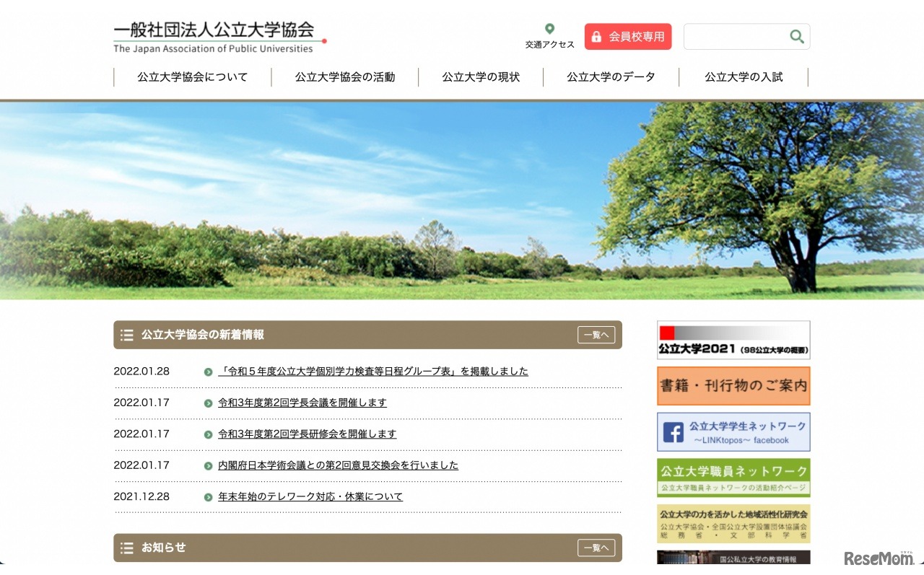Open the 令和５年度公立大学個別学力検査等日程グループ表 news link
924x575 pixels.
(372, 372)
